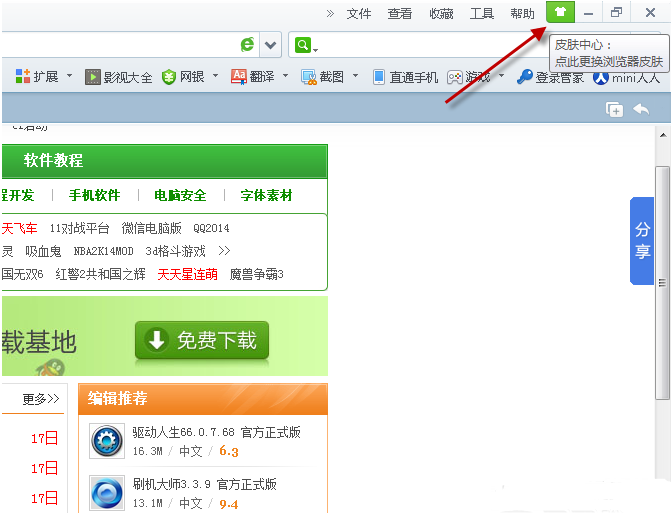Click the 9.4 rating score
The image size is (671, 513).
pyautogui.click(x=229, y=504)
